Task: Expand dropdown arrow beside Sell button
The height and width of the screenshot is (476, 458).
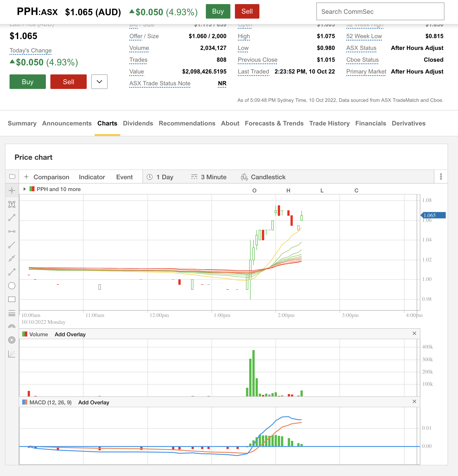Action: click(x=99, y=82)
